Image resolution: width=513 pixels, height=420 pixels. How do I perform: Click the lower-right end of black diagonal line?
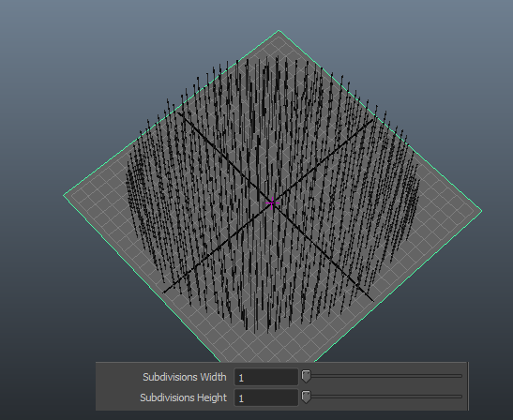coord(372,300)
